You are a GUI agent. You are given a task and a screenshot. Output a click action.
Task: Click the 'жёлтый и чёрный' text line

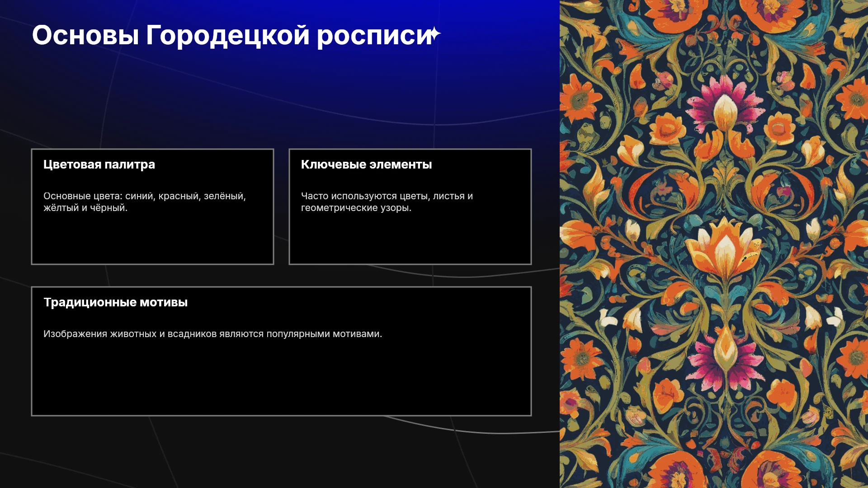tap(85, 208)
